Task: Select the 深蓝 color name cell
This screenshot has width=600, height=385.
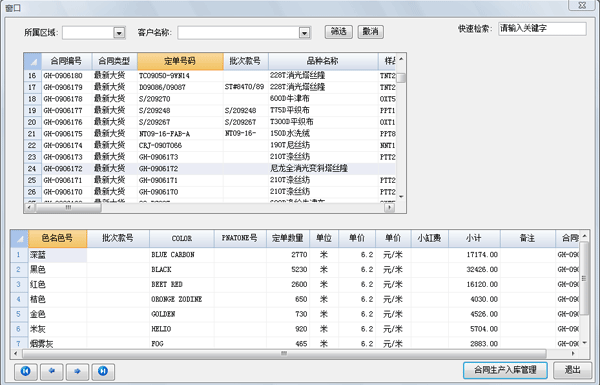Action: click(x=57, y=255)
